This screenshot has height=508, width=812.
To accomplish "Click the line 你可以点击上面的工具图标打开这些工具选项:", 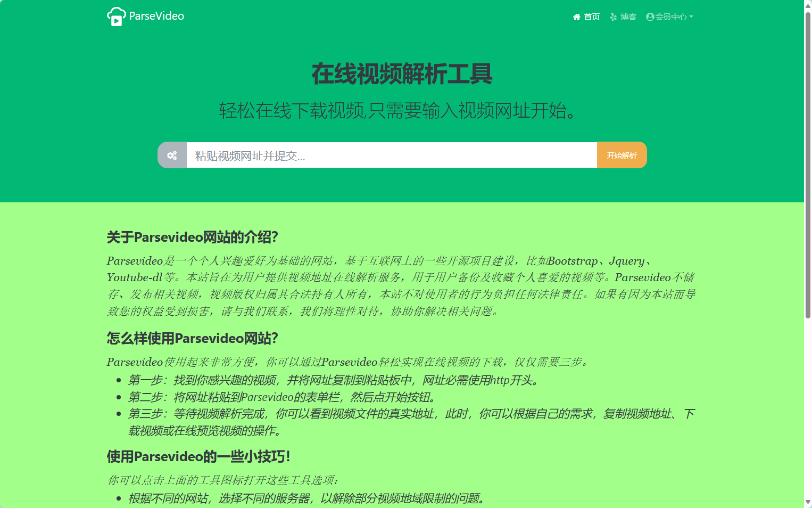I will 222,480.
